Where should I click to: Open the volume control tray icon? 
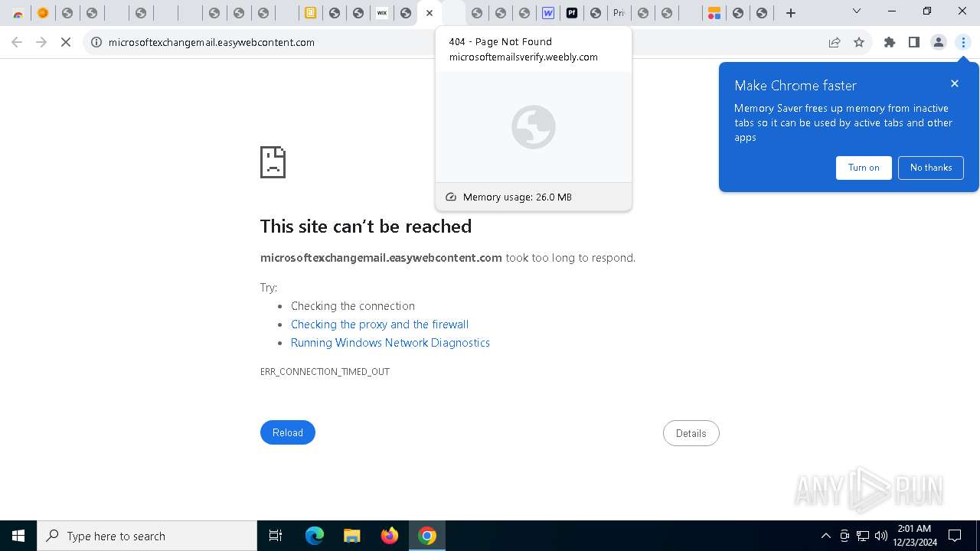(881, 536)
